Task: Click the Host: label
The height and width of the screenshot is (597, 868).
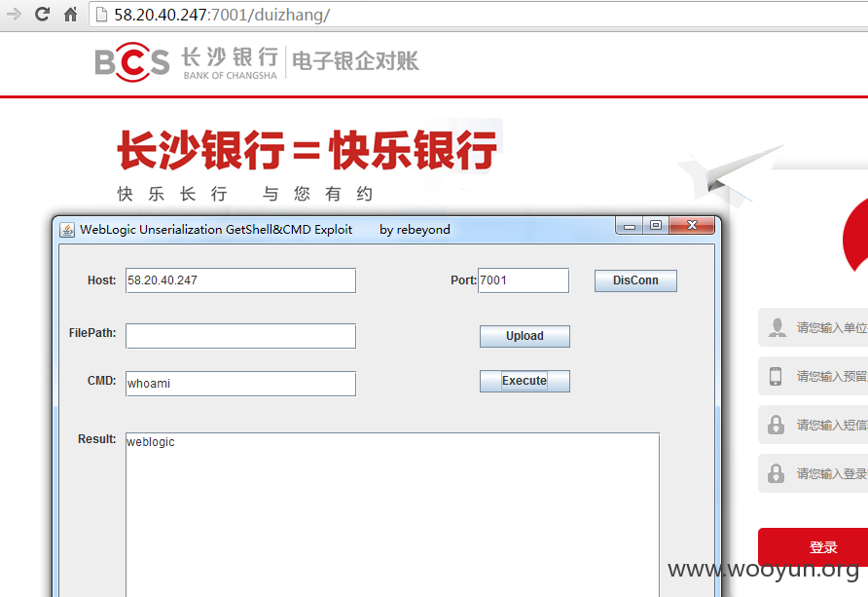Action: pyautogui.click(x=102, y=280)
